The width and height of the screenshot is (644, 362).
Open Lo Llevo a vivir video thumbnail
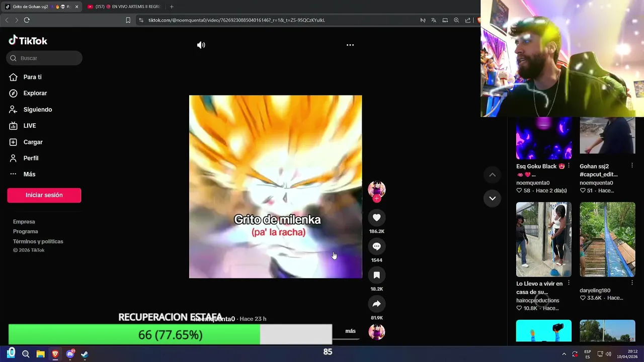544,239
